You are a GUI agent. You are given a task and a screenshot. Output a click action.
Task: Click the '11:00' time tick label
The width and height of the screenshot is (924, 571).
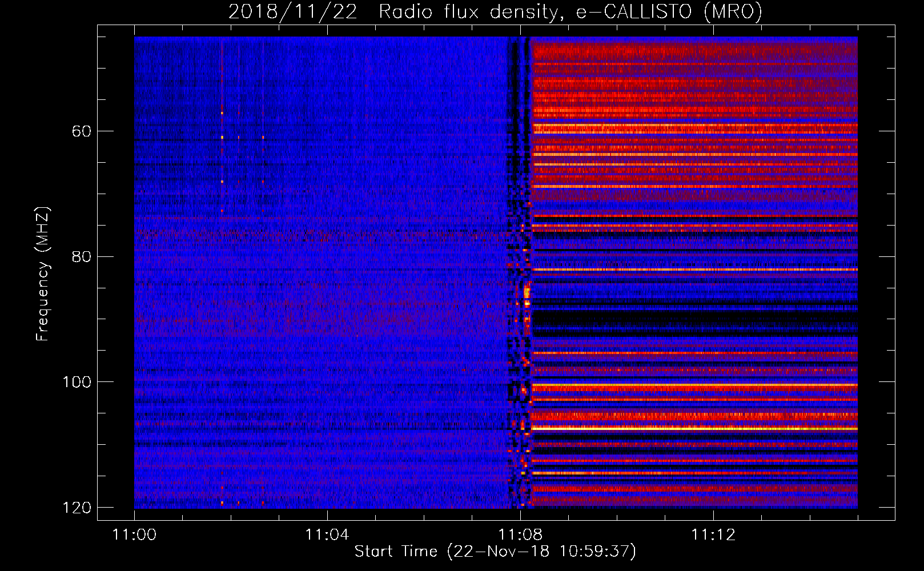[x=134, y=534]
